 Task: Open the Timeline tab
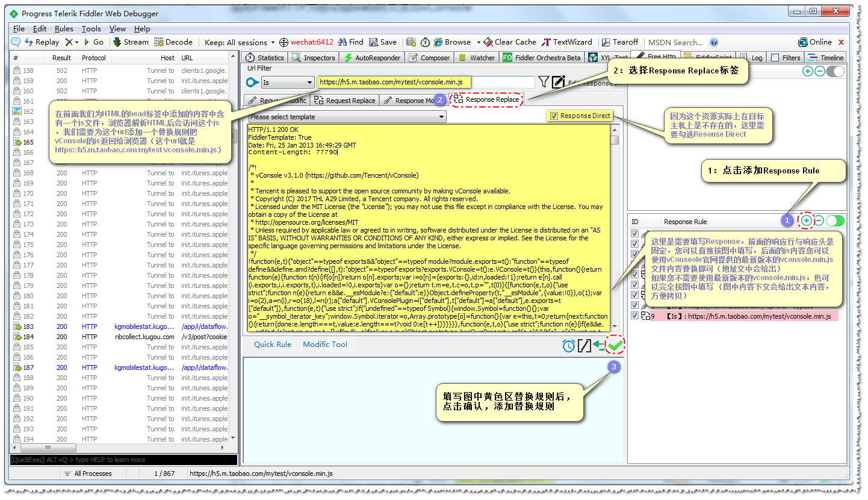click(x=826, y=58)
